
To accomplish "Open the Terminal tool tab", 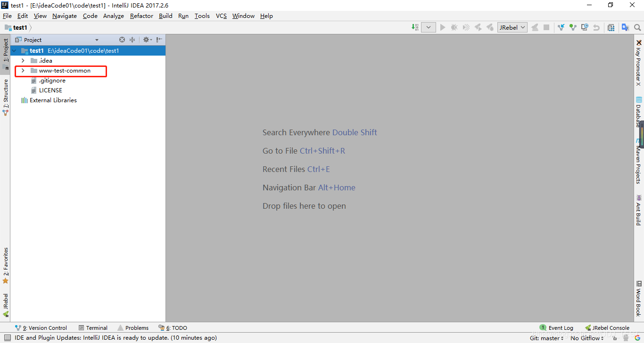I will click(x=93, y=327).
